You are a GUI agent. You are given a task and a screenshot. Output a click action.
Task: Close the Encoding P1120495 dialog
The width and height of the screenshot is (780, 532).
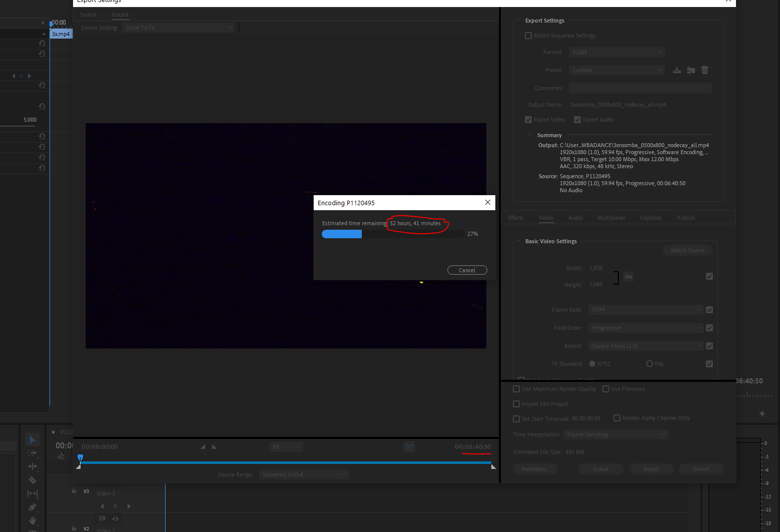click(487, 202)
